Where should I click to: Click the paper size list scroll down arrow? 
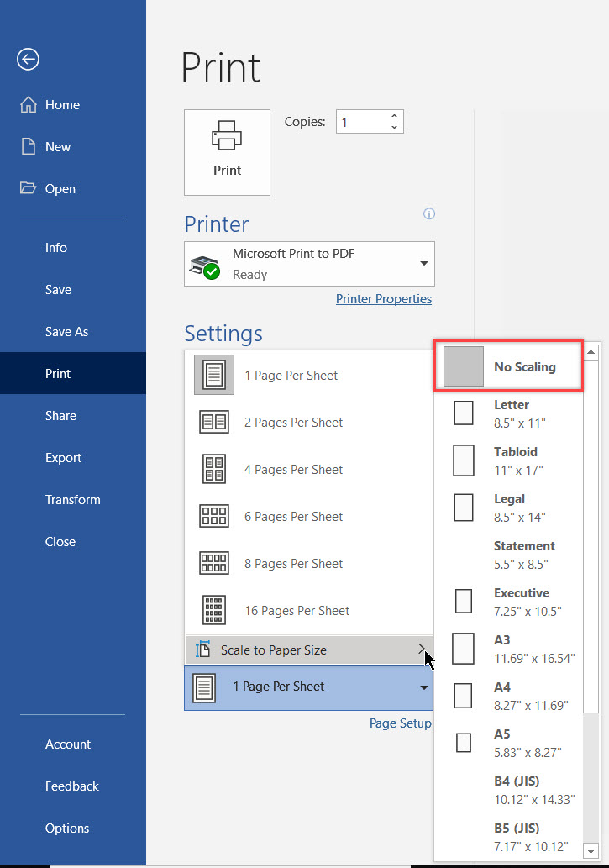point(591,851)
